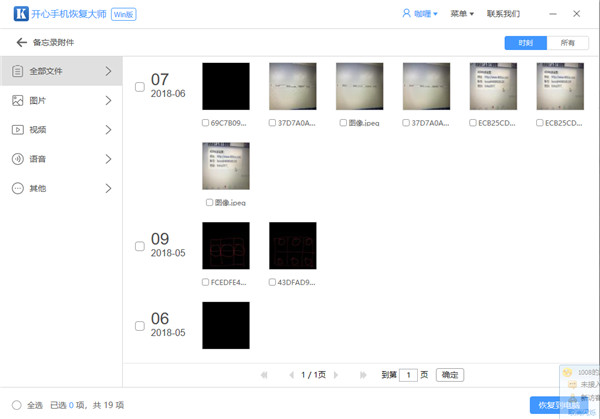Viewport: 600px width, 419px height.
Task: Click the video icon in sidebar
Action: tap(18, 130)
